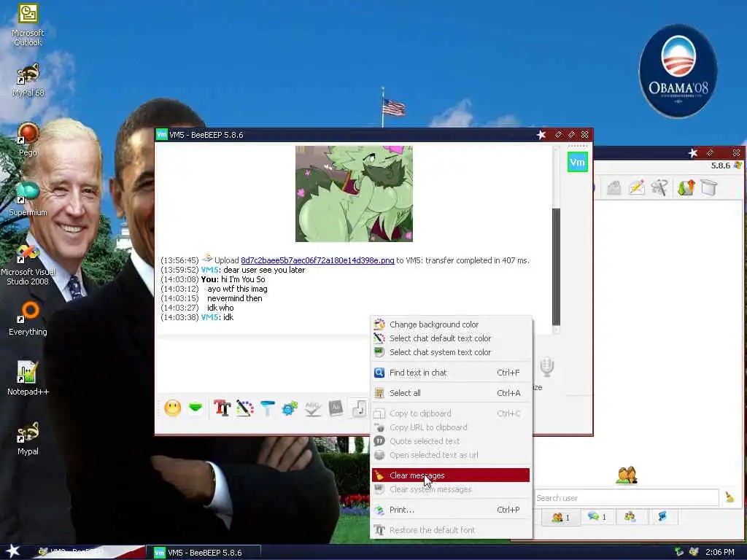Click the pencil envelope icon in main window
Viewport: 747px width, 560px height.
(x=636, y=187)
